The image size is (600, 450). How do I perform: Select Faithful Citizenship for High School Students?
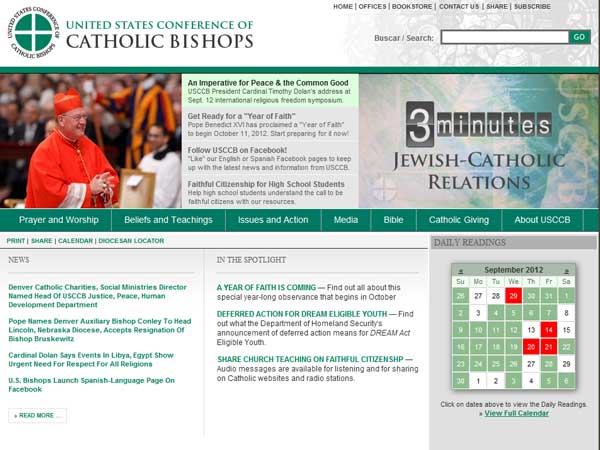pos(266,184)
